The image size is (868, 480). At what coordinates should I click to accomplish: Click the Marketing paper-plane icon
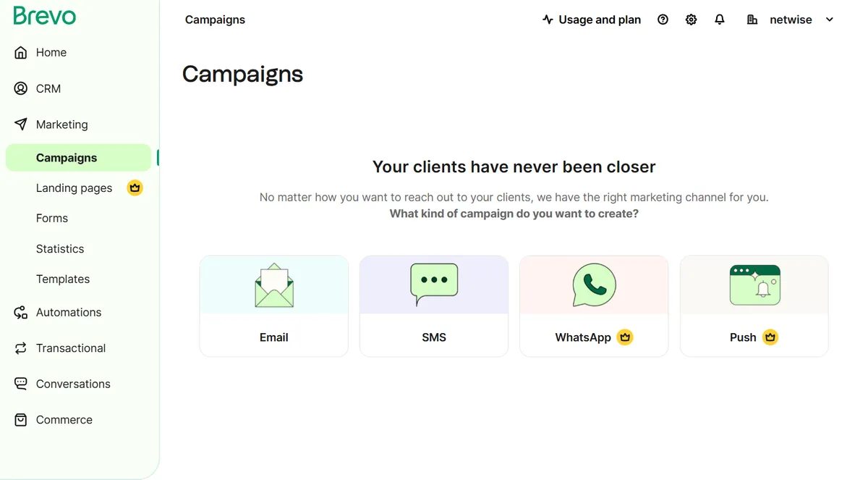click(20, 124)
